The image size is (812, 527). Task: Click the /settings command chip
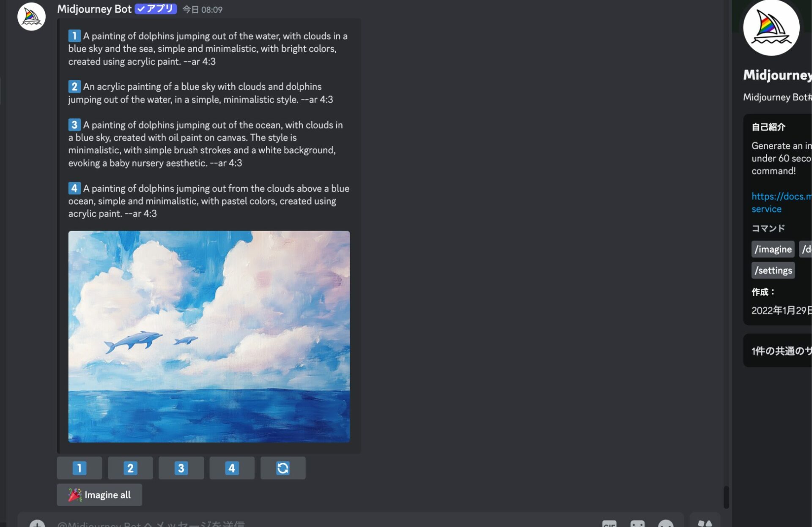(x=773, y=270)
